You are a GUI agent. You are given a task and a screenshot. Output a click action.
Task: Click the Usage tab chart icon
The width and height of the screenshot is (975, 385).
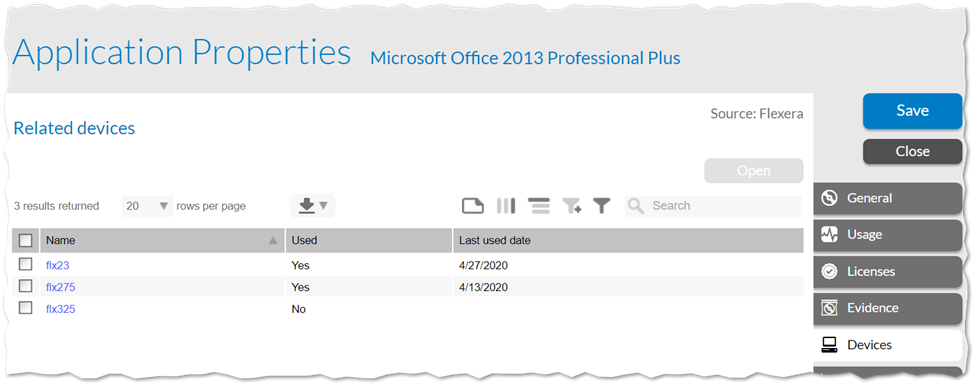[829, 234]
